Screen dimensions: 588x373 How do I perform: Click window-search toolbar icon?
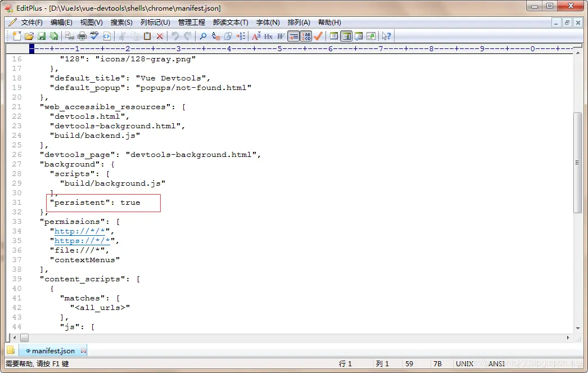coord(359,36)
